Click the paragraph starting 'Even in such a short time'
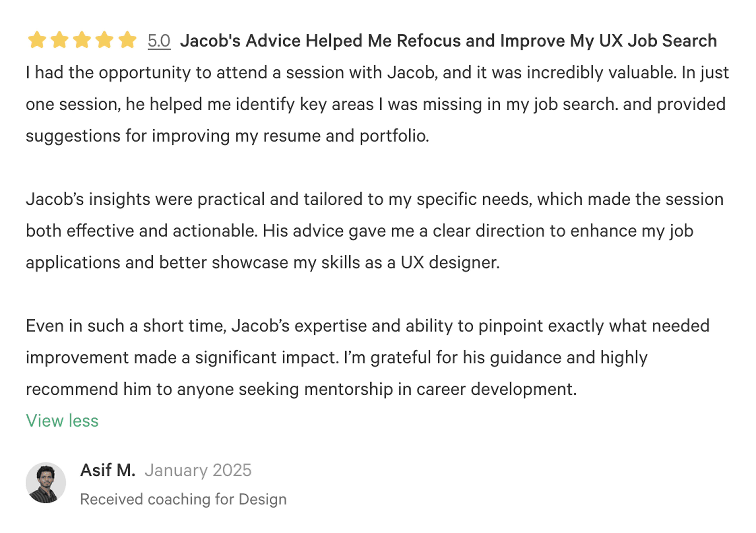The width and height of the screenshot is (756, 533). pyautogui.click(x=368, y=358)
